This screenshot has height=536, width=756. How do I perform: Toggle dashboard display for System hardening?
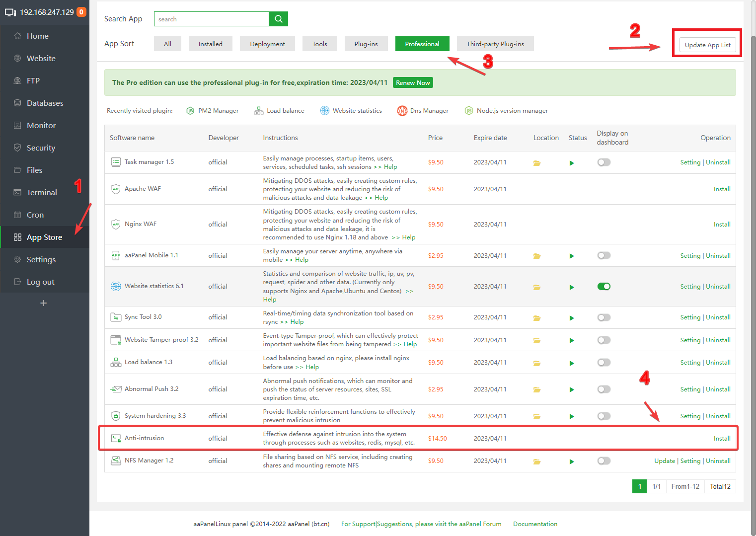tap(604, 416)
